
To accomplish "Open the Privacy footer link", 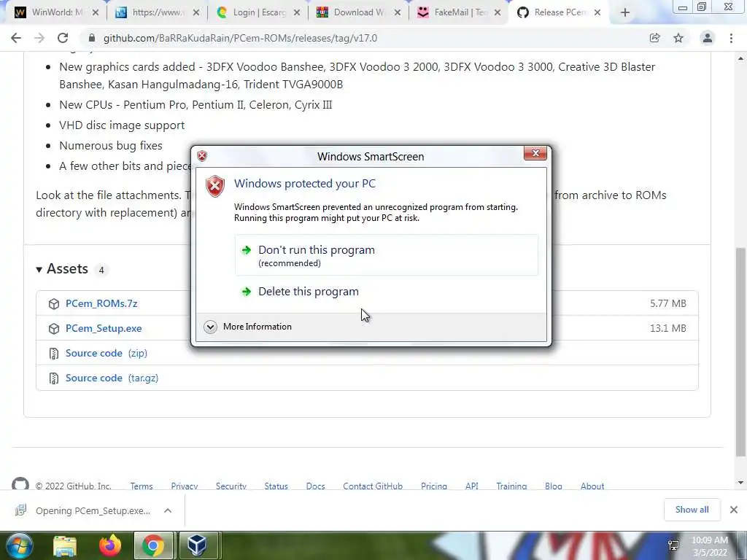I will point(185,486).
